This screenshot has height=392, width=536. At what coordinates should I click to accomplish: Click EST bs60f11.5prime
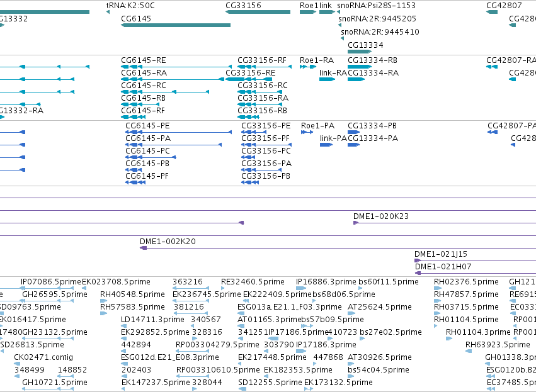[389, 282]
